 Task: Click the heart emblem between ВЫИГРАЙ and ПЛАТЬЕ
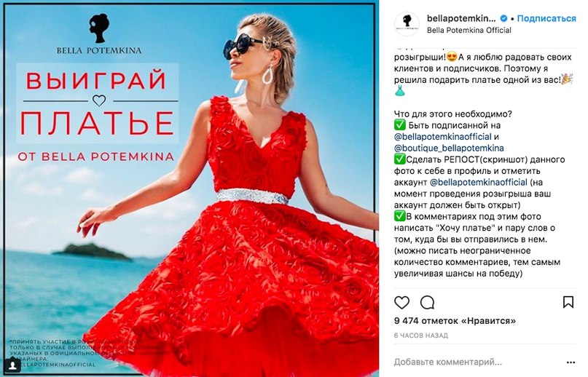(99, 100)
